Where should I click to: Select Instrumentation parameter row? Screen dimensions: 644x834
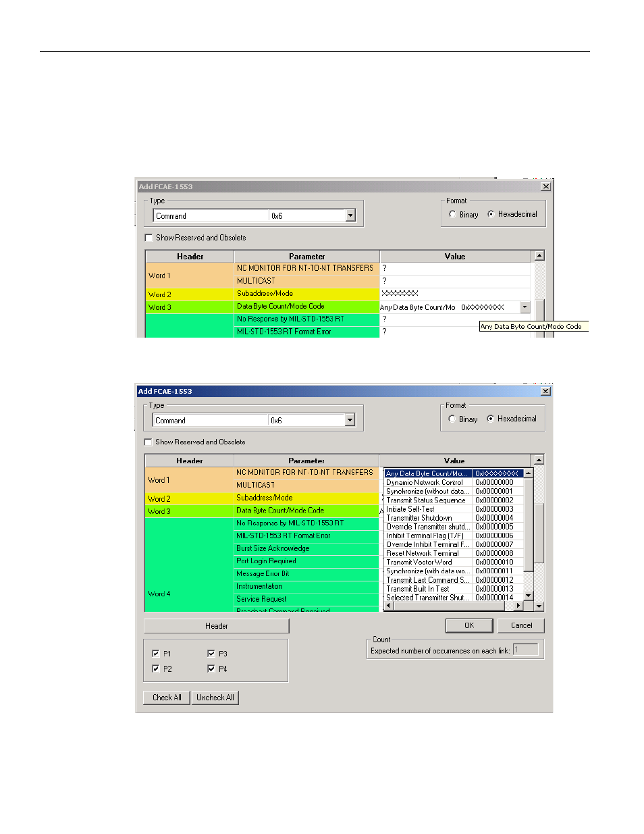tap(307, 586)
